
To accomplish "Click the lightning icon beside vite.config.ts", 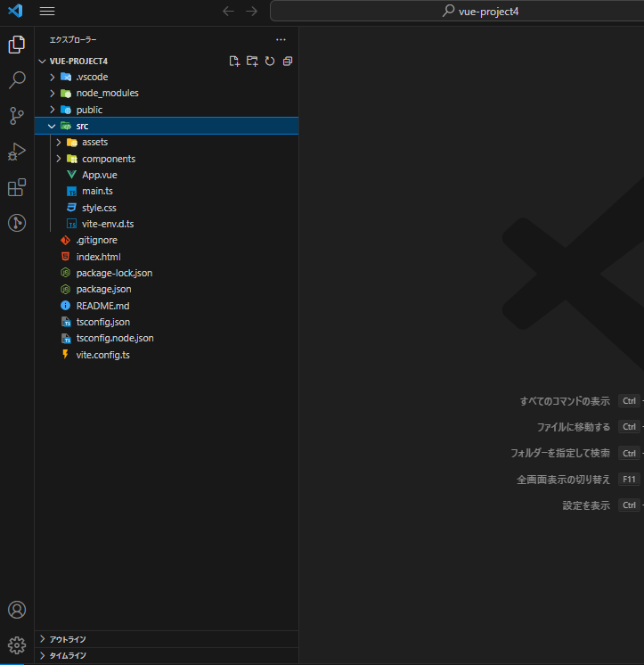I will click(x=65, y=354).
